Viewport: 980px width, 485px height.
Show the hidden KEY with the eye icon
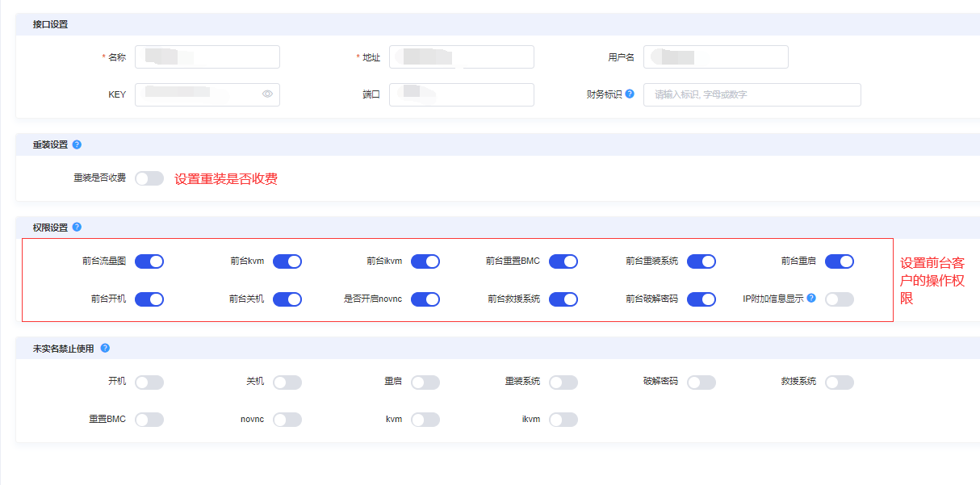tap(267, 94)
